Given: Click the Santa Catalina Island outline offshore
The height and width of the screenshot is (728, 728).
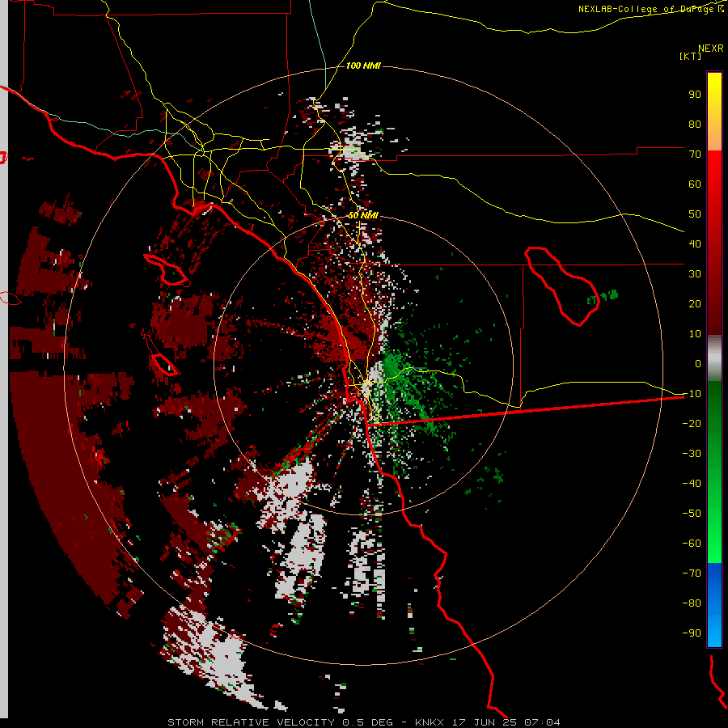Looking at the screenshot, I should pos(166,269).
